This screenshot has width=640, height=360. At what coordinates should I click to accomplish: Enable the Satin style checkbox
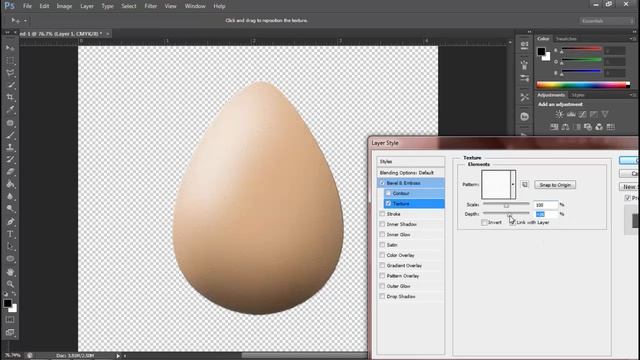click(x=382, y=245)
